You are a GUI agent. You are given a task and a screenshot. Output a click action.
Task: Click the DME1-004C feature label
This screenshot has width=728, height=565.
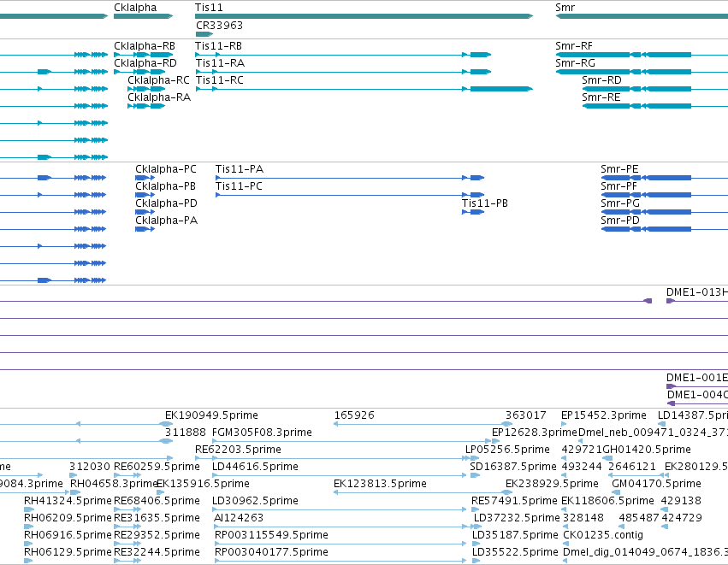pos(697,395)
